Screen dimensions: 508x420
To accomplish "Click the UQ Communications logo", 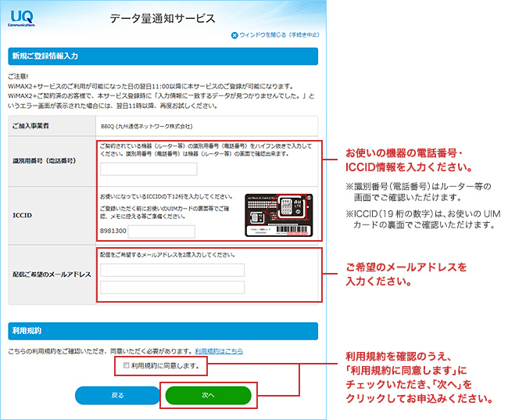I will pos(22,18).
